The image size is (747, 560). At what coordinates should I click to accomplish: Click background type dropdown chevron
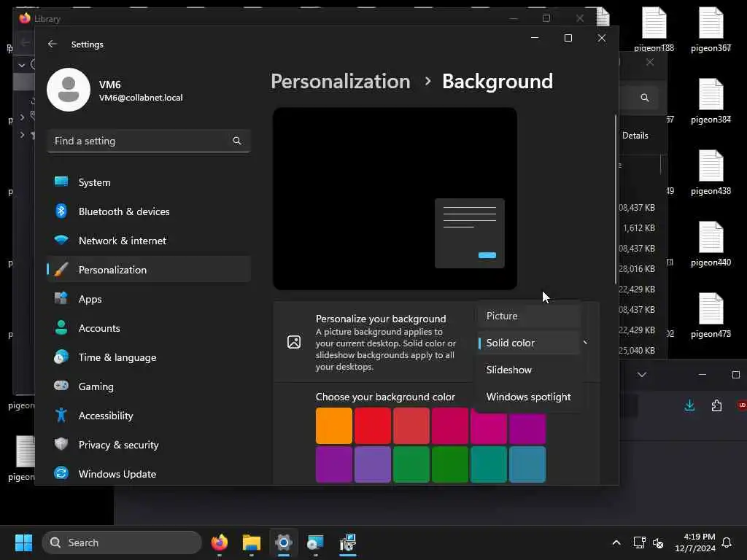[x=586, y=343]
